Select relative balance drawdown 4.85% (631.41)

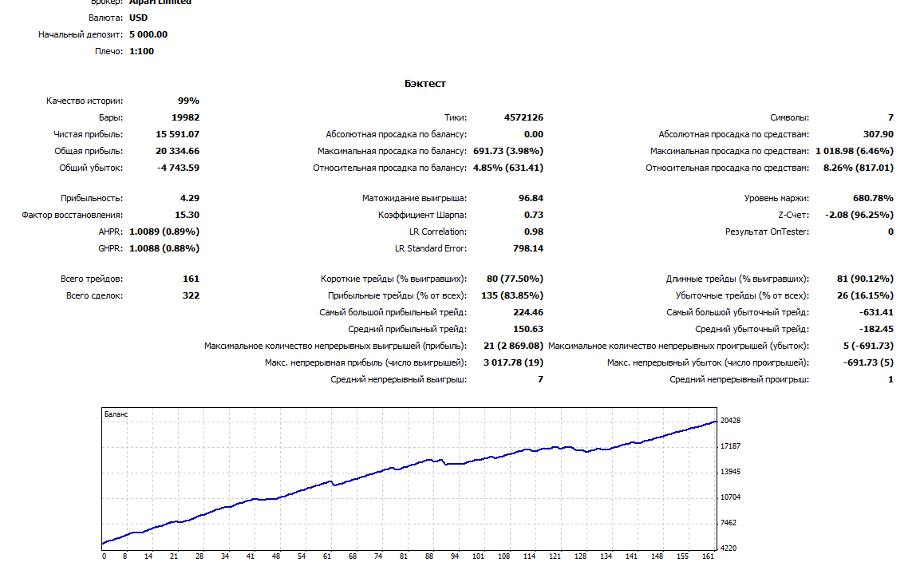[x=508, y=168]
